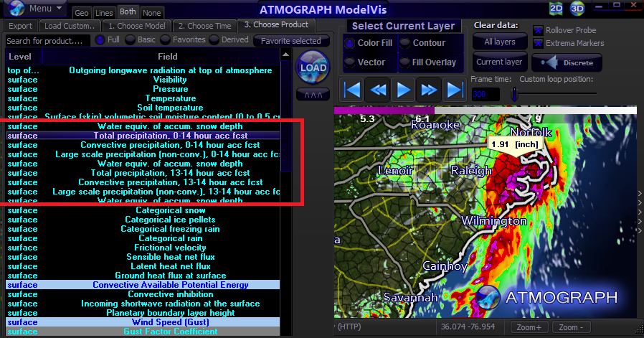Screen dimensions: 644x338
Task: Open the Menu globe icon
Action: point(16,8)
